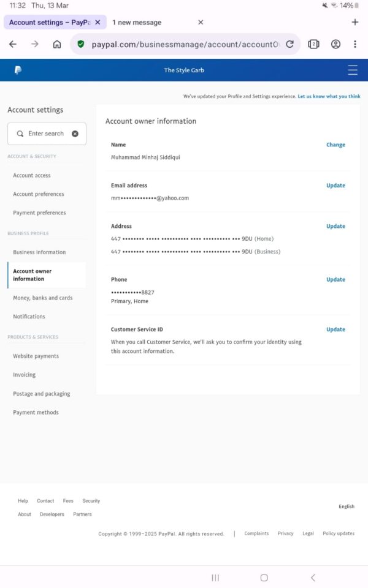Open the English language selector
Image resolution: width=368 pixels, height=588 pixels.
click(x=347, y=507)
